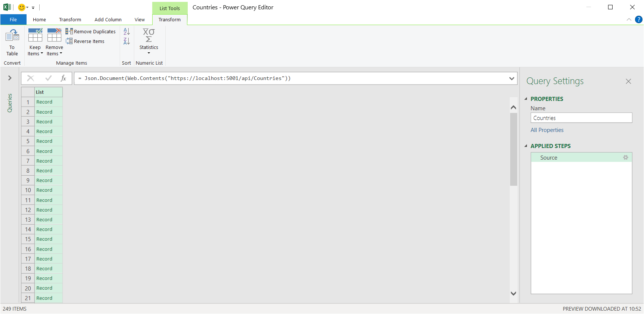Viewport: 644px width, 314px height.
Task: Click the Name field containing Countries
Action: pyautogui.click(x=581, y=118)
